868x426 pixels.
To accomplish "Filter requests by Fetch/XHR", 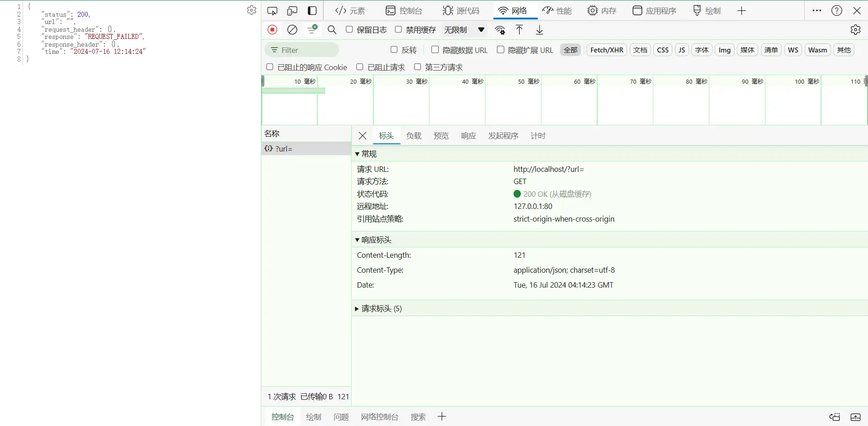I will pos(606,50).
